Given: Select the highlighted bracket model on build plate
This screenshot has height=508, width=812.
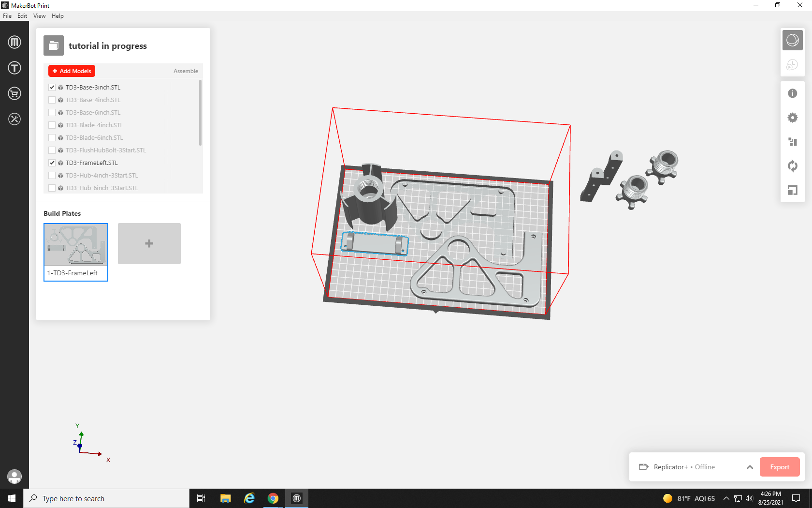Looking at the screenshot, I should tap(375, 243).
